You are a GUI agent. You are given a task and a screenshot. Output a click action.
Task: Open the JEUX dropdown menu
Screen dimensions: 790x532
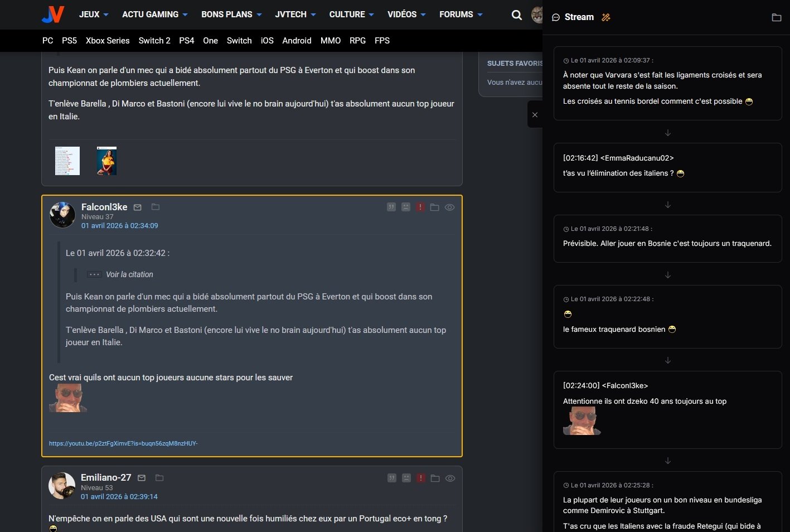click(x=94, y=14)
